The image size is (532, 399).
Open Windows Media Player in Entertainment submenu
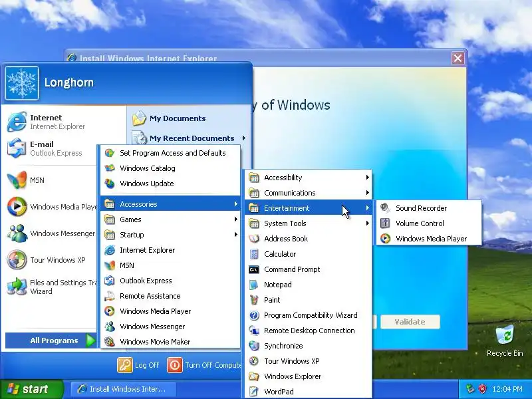click(x=429, y=239)
